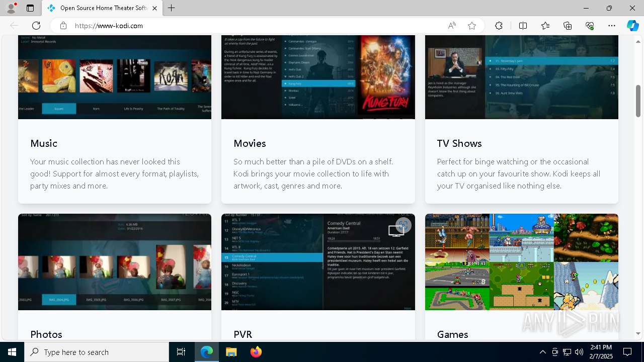Open Task View on the taskbar

coord(181,352)
